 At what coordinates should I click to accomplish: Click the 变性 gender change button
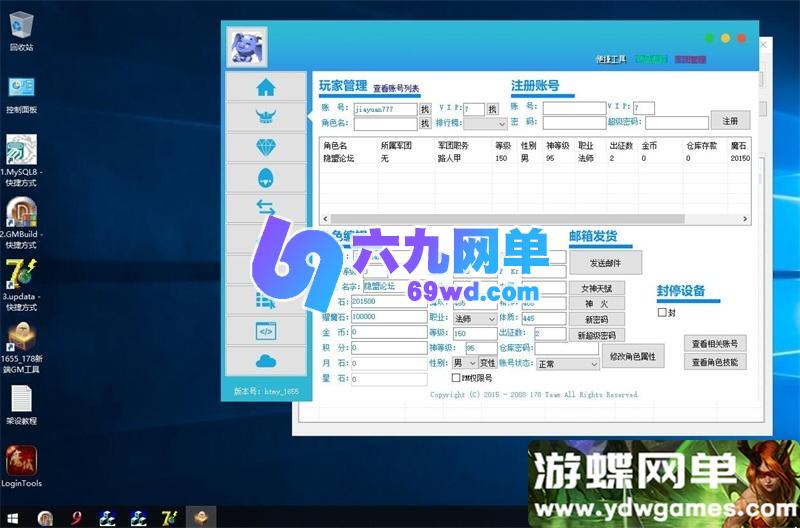click(x=488, y=363)
